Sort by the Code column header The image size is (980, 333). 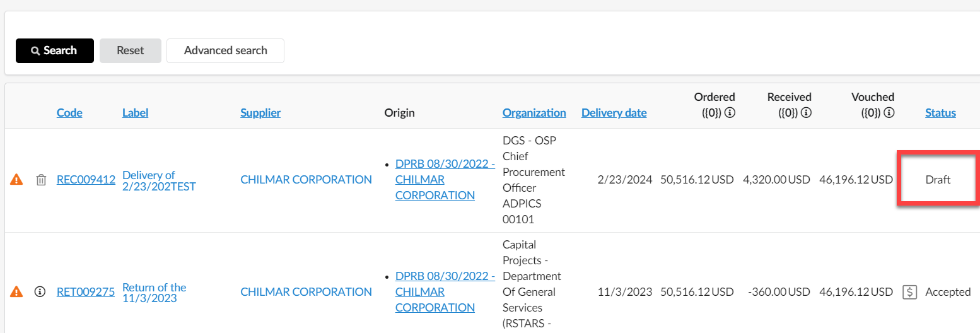pos(69,113)
